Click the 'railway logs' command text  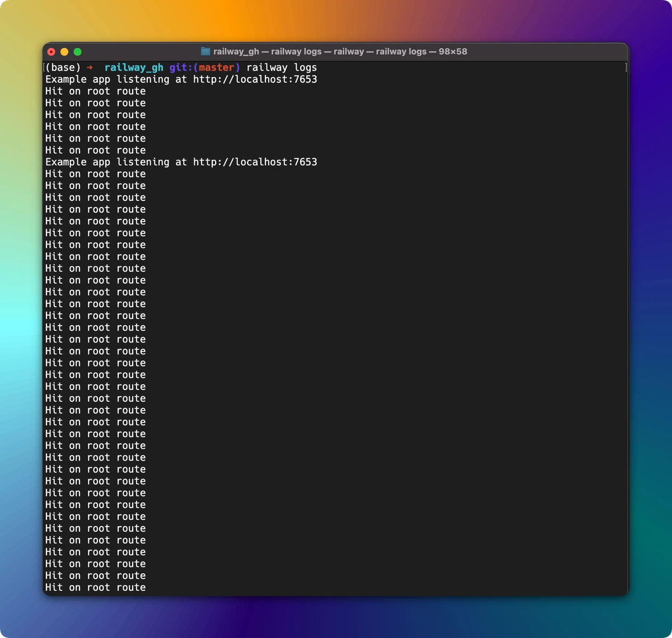(282, 68)
